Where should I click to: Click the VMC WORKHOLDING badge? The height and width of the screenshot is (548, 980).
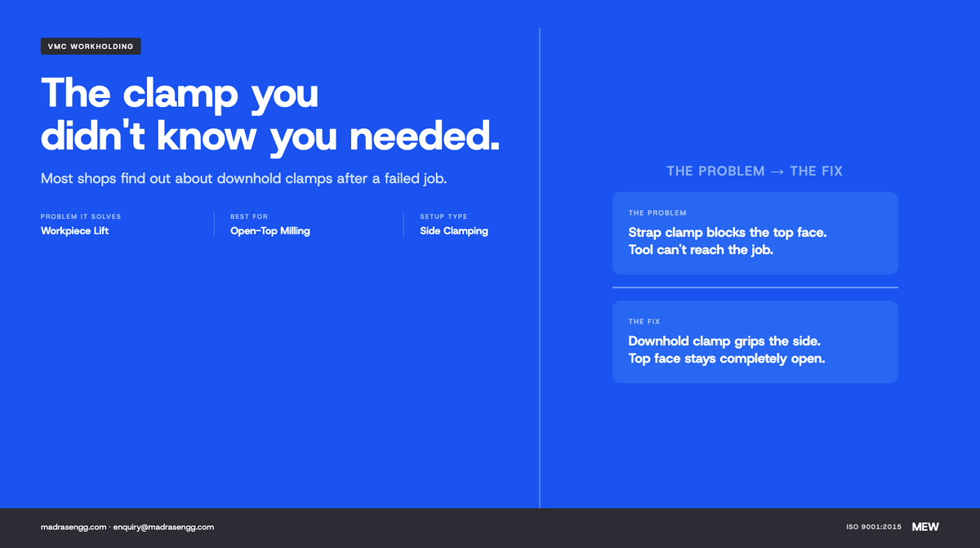pyautogui.click(x=91, y=47)
